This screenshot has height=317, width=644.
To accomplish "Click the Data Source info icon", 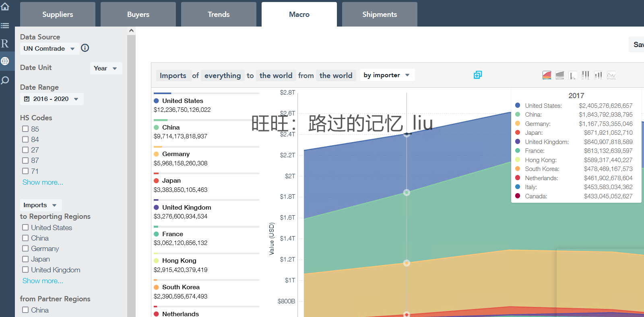I will click(85, 48).
